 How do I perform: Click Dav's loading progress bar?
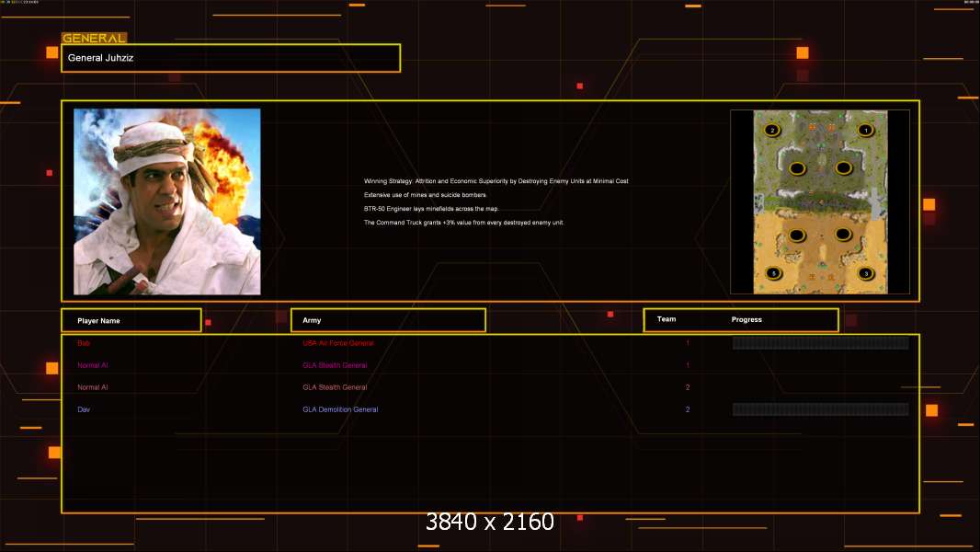(820, 409)
